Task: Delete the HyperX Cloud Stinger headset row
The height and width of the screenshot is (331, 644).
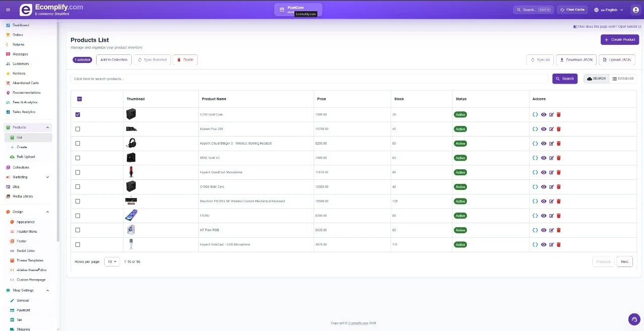Action: [x=559, y=144]
